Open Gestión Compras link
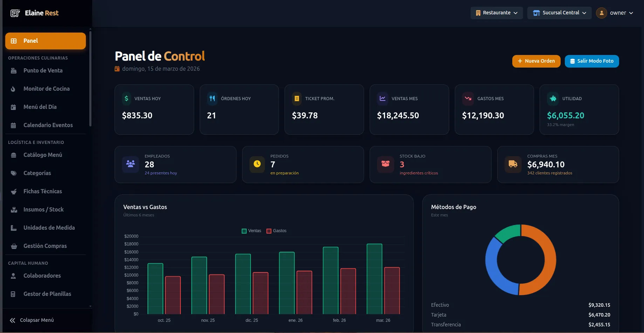 click(x=46, y=246)
